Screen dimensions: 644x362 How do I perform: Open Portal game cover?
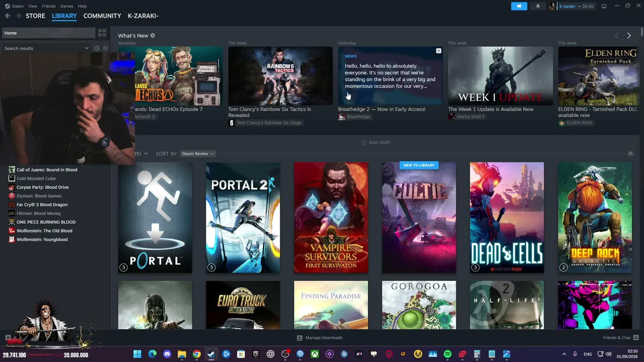(155, 217)
